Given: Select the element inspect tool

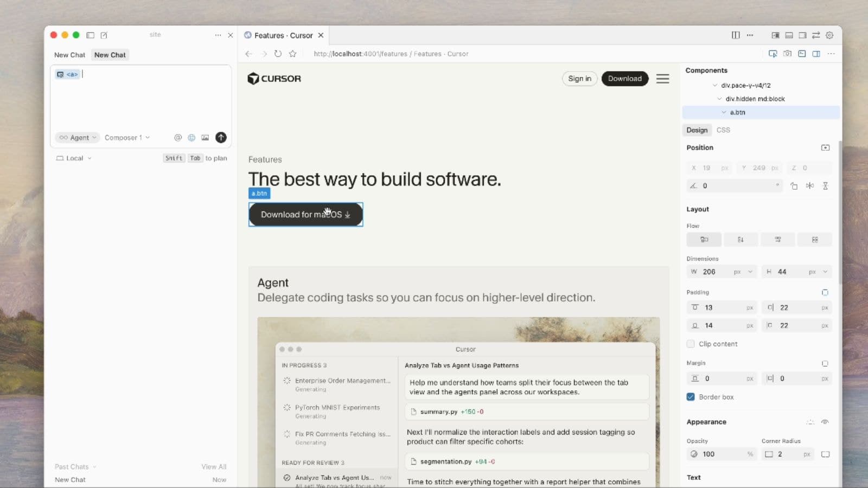Looking at the screenshot, I should tap(773, 54).
